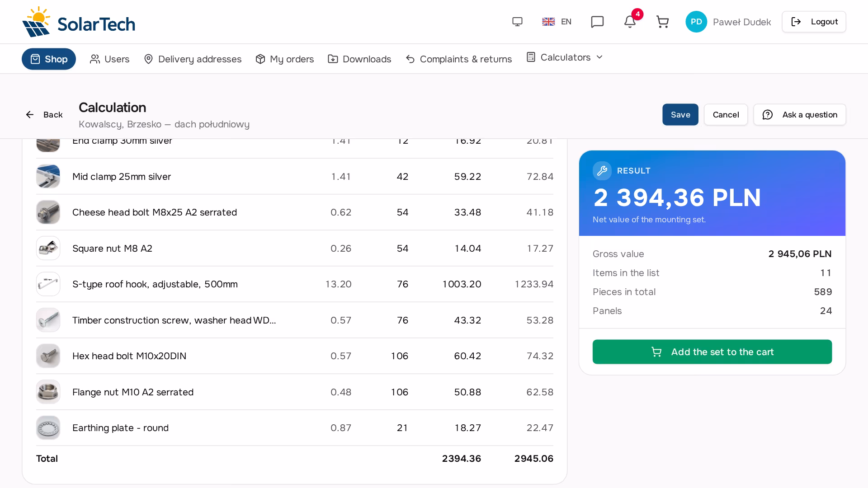The height and width of the screenshot is (488, 868).
Task: Click the Paweł Dudek user name
Action: coord(742,22)
